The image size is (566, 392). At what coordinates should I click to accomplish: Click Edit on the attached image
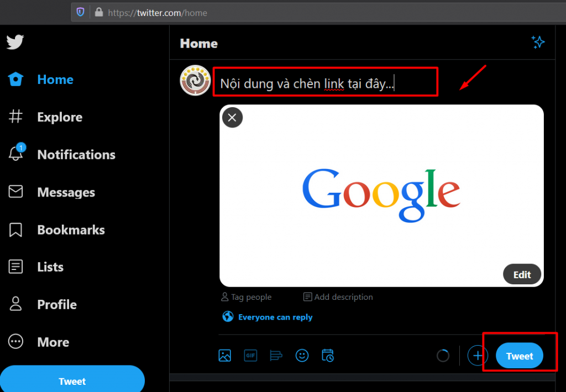click(x=522, y=274)
